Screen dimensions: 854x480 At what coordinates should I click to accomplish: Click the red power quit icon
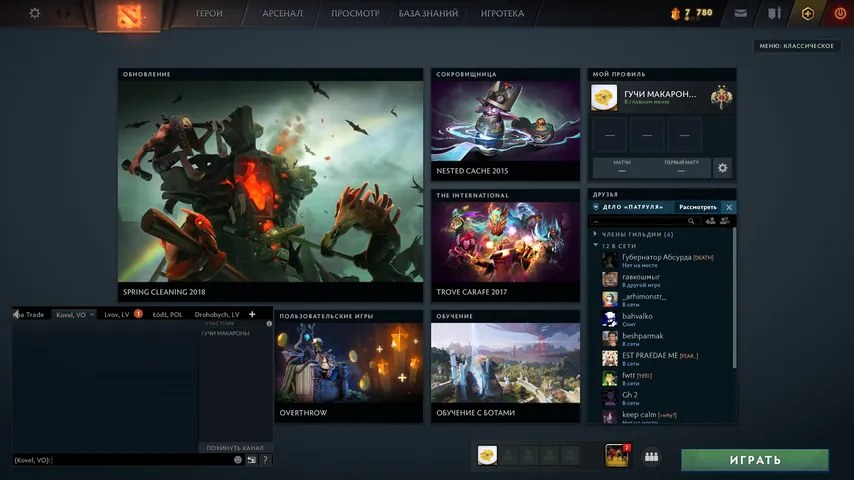point(840,13)
